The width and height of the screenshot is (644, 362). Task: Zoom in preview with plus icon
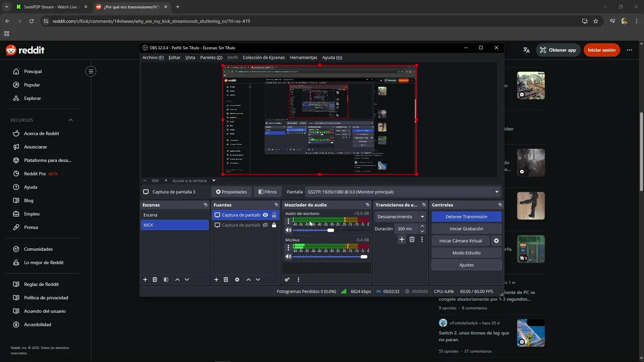pos(166,180)
